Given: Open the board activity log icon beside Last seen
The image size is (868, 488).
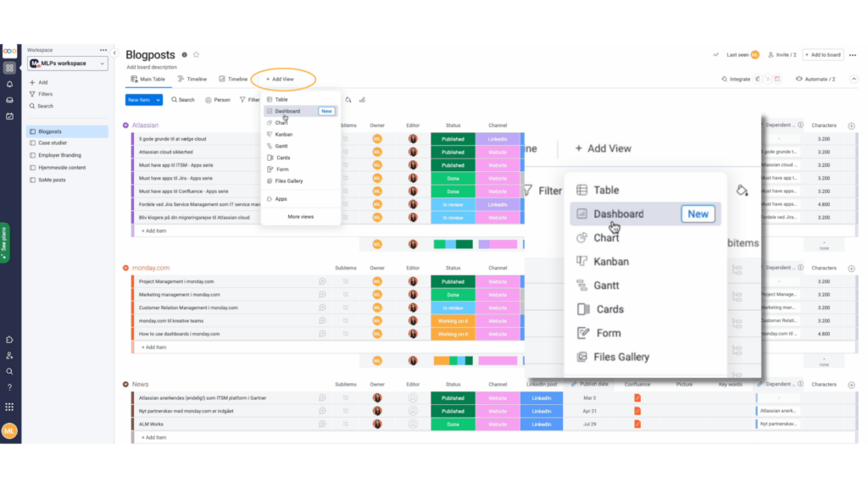Looking at the screenshot, I should (715, 55).
